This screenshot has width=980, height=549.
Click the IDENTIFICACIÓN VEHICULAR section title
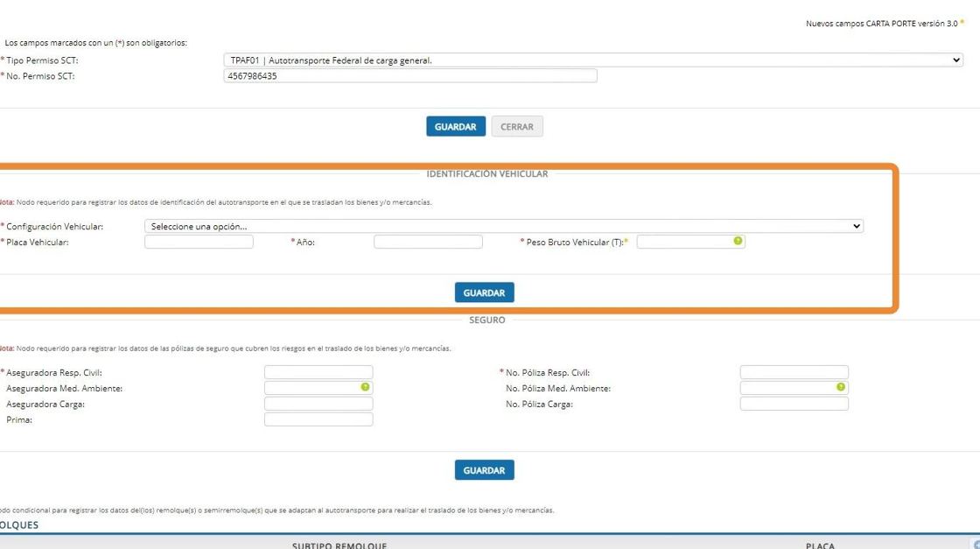tap(486, 174)
